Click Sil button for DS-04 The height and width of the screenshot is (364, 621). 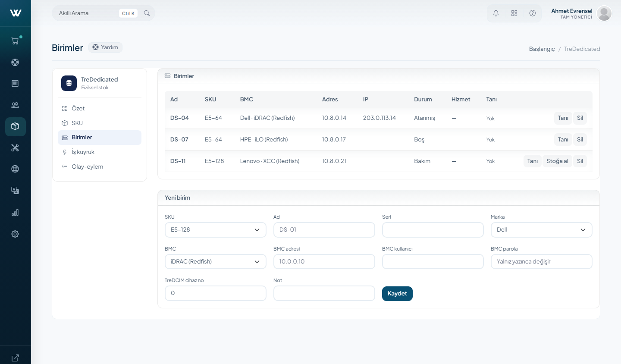(580, 118)
